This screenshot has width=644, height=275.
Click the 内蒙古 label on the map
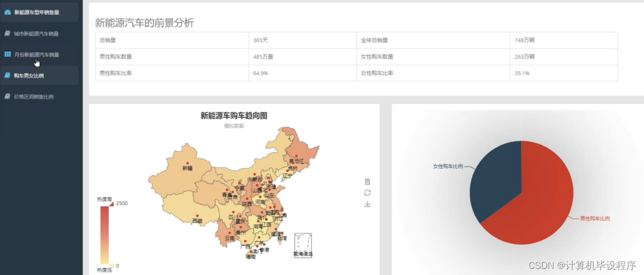tap(254, 179)
